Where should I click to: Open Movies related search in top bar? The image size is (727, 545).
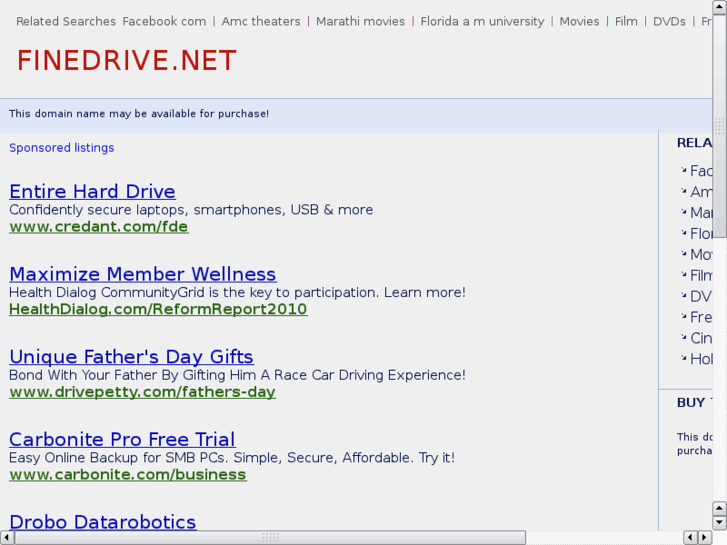click(579, 21)
